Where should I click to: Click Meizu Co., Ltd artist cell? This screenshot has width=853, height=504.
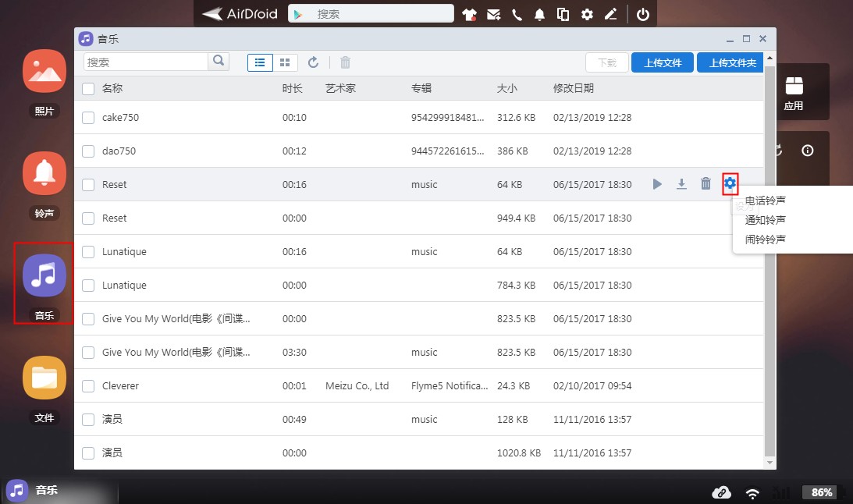(x=357, y=386)
